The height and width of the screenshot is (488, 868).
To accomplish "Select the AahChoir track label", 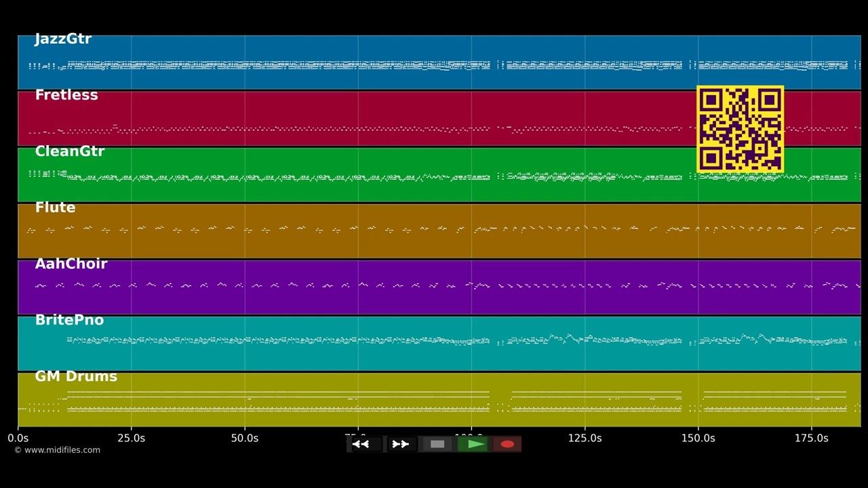I will tap(71, 264).
